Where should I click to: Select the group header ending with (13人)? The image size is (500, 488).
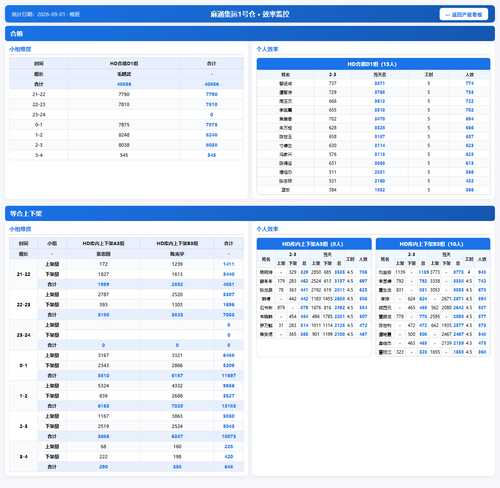pyautogui.click(x=373, y=64)
